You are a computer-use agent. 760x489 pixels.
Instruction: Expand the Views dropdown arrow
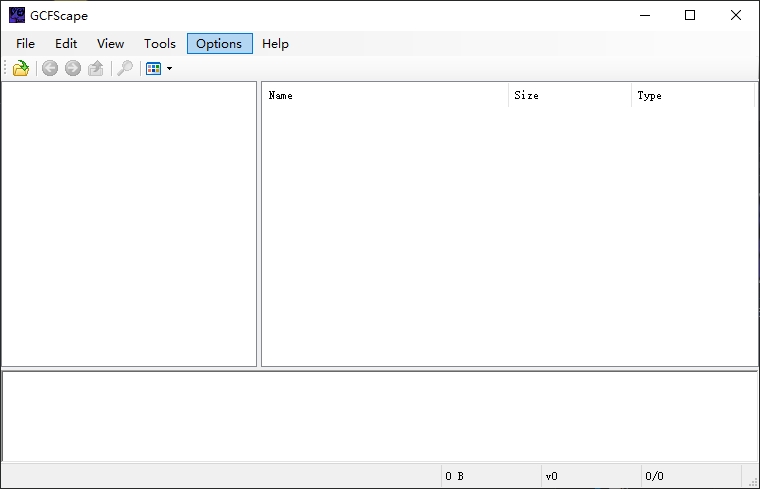(x=170, y=68)
